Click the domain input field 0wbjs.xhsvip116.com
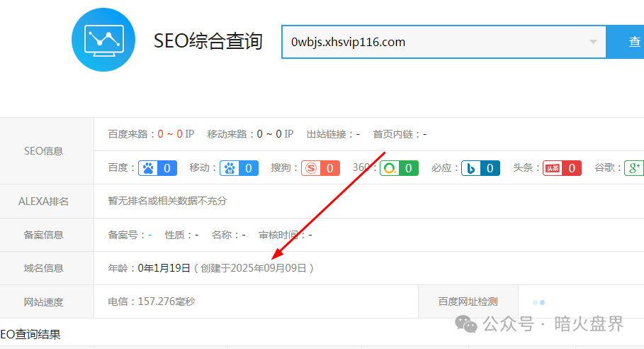This screenshot has height=349, width=644. click(x=444, y=42)
